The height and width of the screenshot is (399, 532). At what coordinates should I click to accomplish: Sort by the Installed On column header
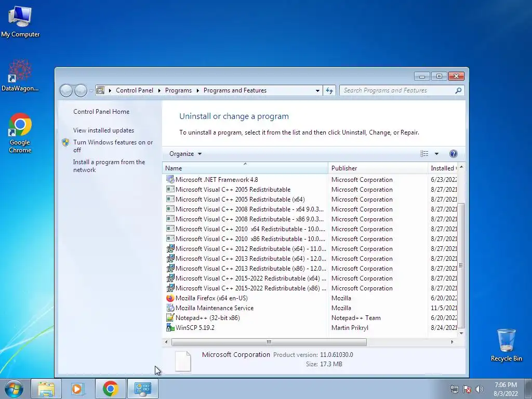(443, 168)
